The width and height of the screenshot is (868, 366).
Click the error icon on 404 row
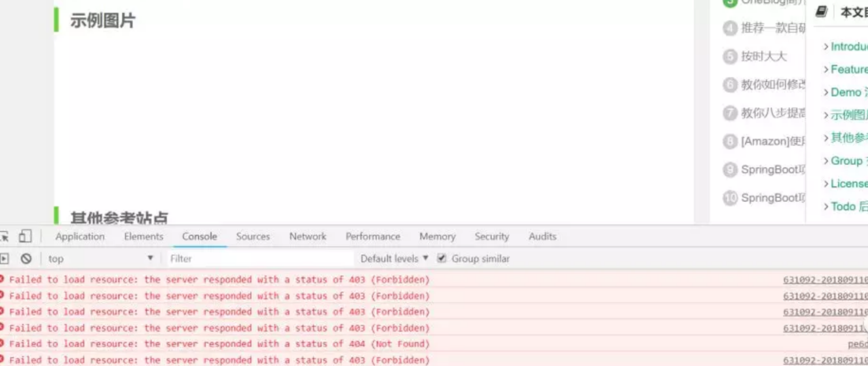[2, 344]
